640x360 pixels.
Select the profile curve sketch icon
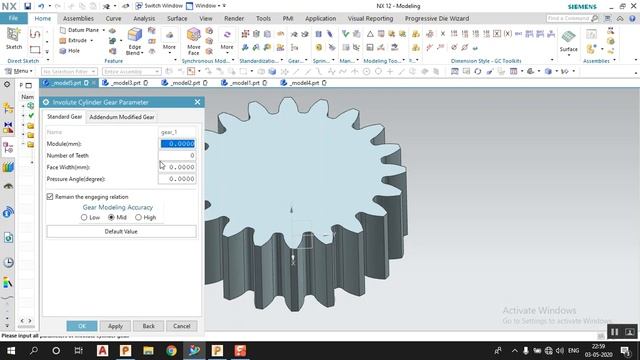coord(35,34)
